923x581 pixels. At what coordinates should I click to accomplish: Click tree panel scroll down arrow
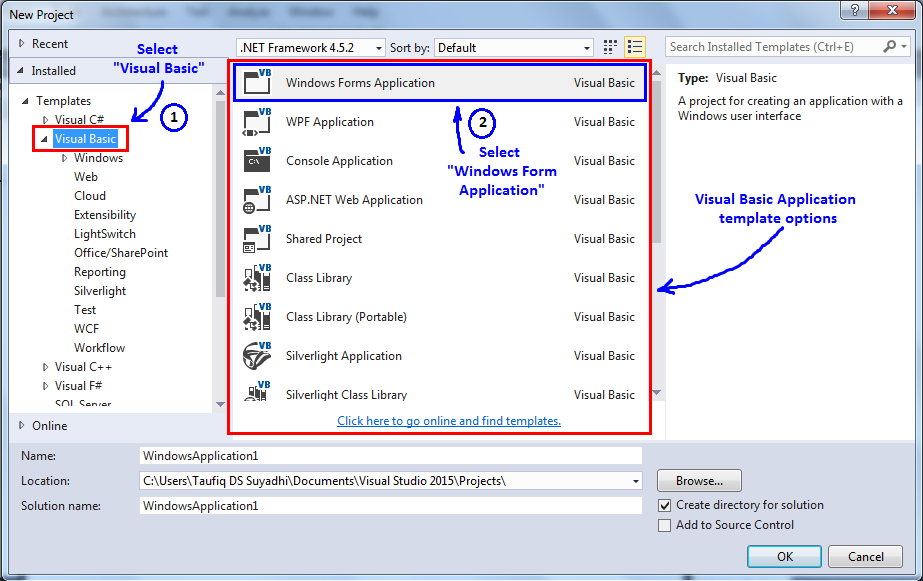point(220,404)
